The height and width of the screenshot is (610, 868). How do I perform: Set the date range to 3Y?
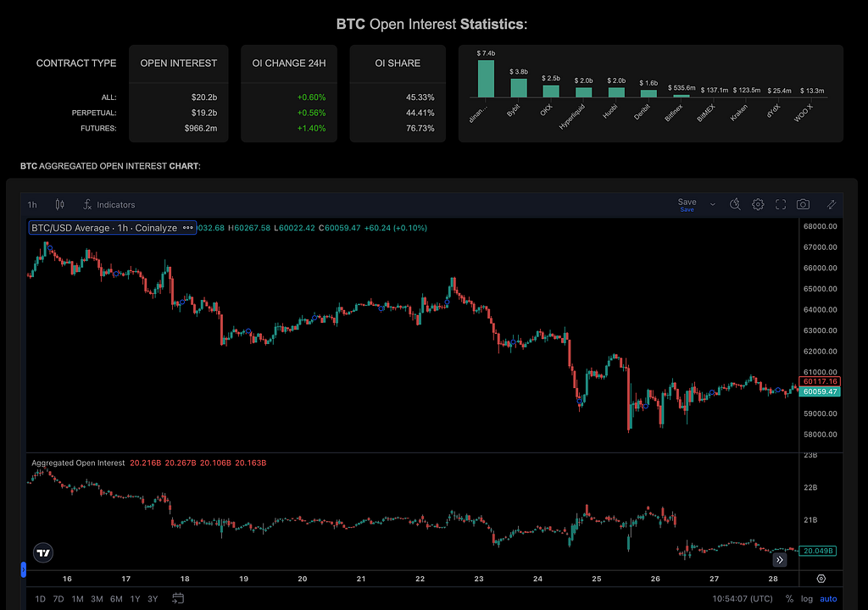[153, 599]
